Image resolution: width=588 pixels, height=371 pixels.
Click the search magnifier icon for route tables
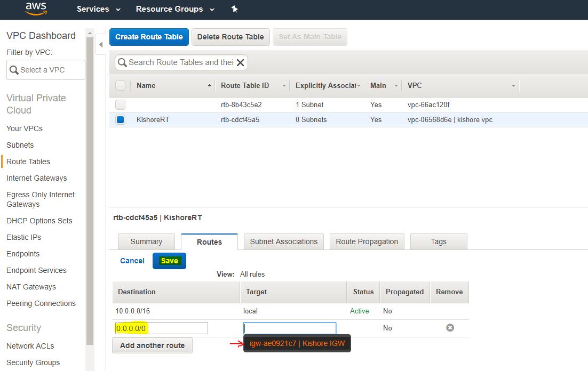pos(122,62)
